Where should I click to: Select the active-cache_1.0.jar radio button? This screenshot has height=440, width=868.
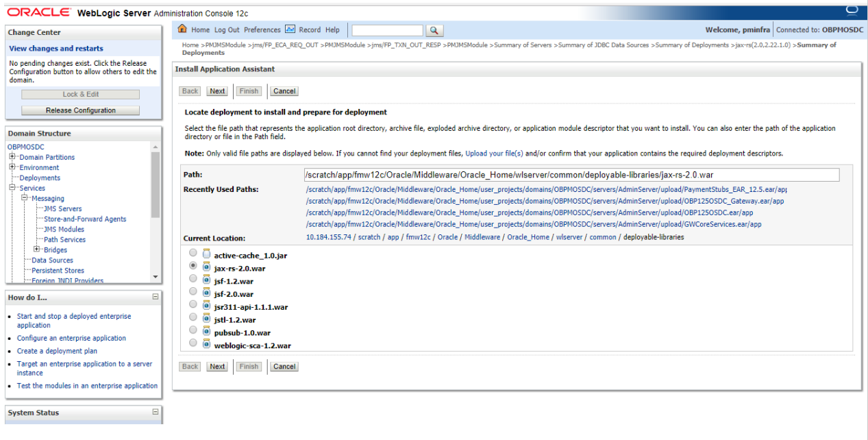193,254
